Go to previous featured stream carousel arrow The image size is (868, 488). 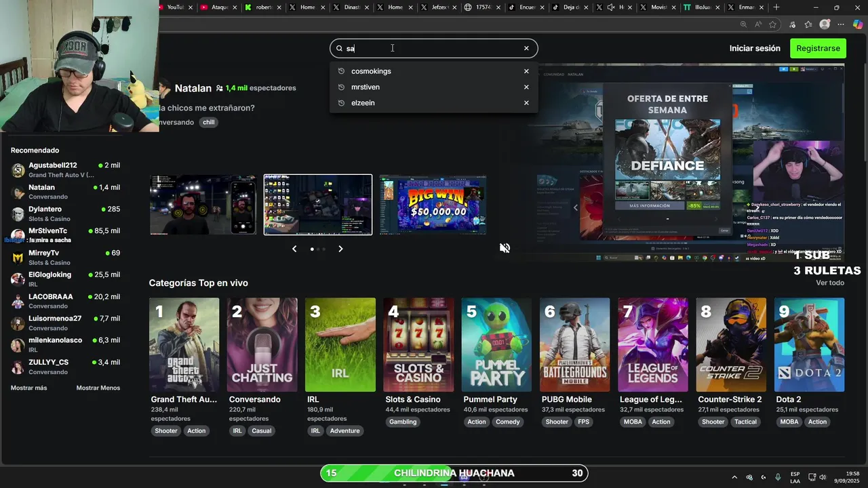(294, 249)
